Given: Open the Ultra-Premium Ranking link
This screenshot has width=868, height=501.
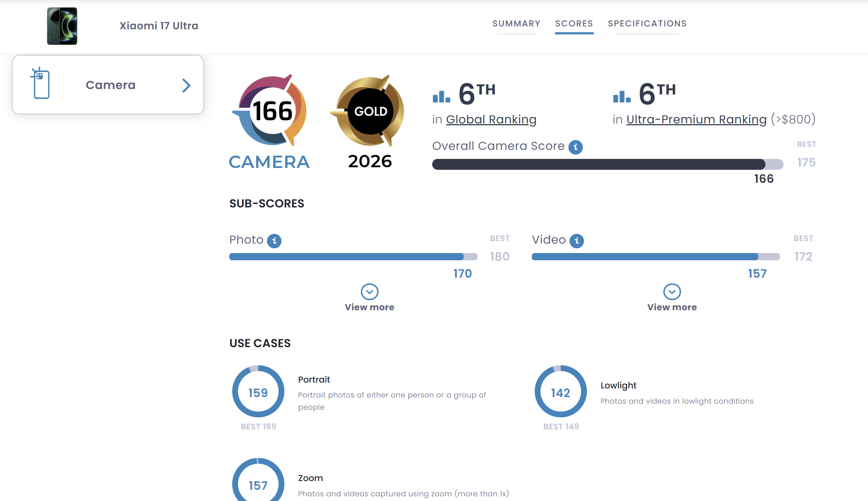Looking at the screenshot, I should click(696, 119).
